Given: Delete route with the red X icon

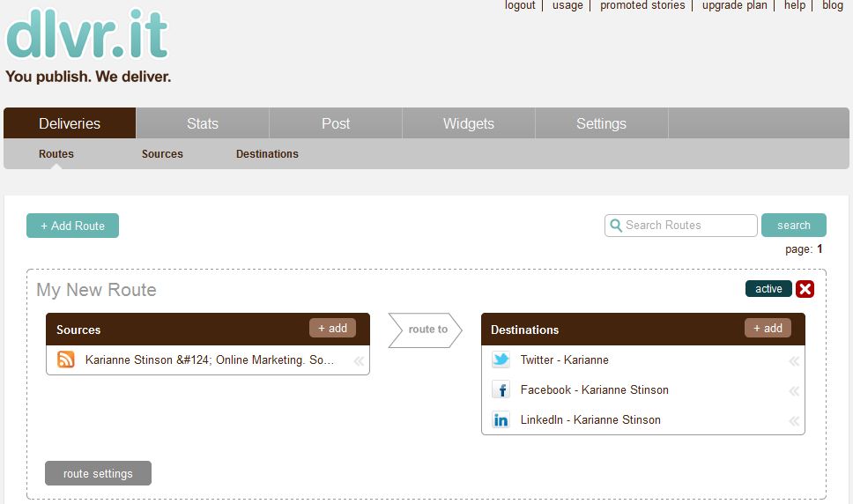Looking at the screenshot, I should pyautogui.click(x=805, y=289).
